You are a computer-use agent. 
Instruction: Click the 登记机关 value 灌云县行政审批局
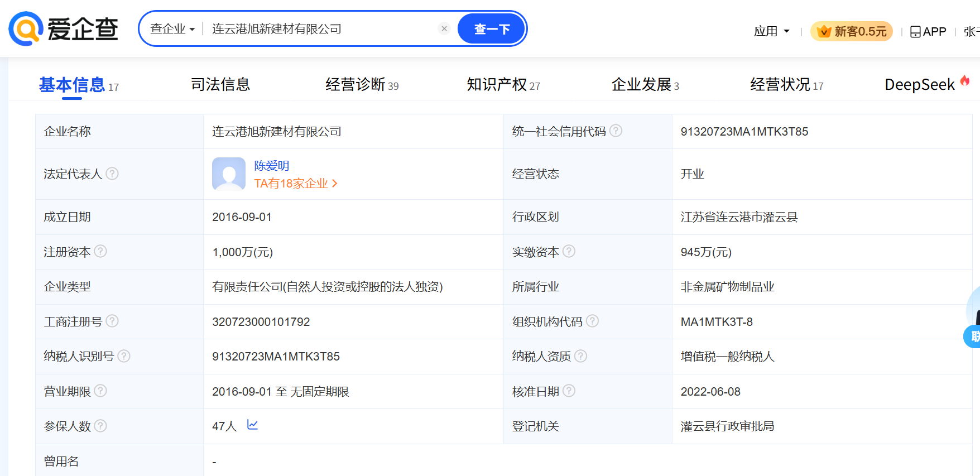[727, 426]
